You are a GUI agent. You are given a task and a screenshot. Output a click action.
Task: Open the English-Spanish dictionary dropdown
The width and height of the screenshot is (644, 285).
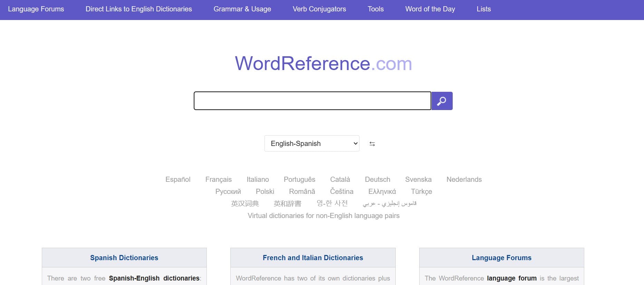pyautogui.click(x=312, y=144)
